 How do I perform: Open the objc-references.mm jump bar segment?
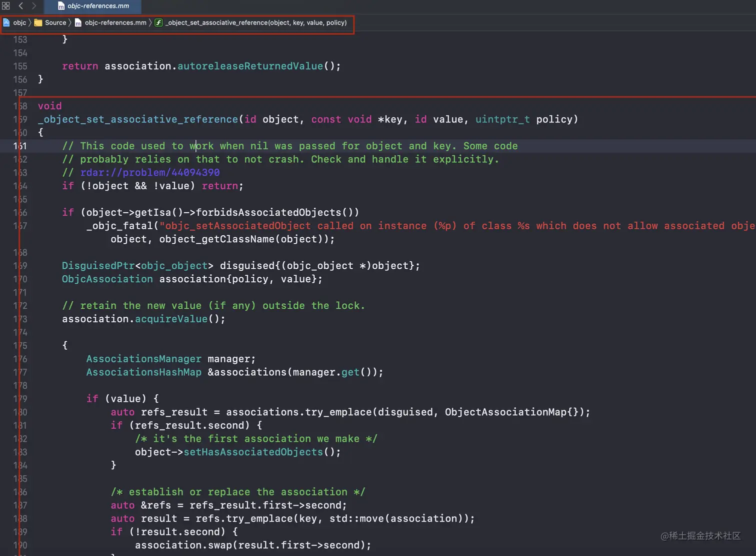coord(110,22)
